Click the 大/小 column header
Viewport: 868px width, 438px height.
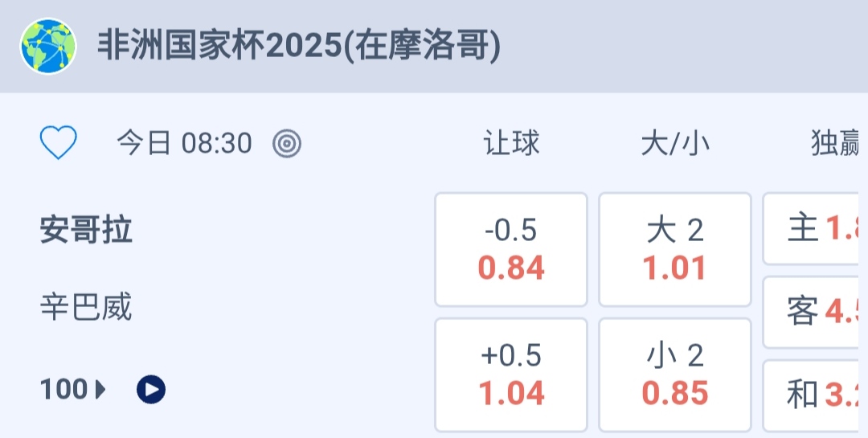click(675, 144)
